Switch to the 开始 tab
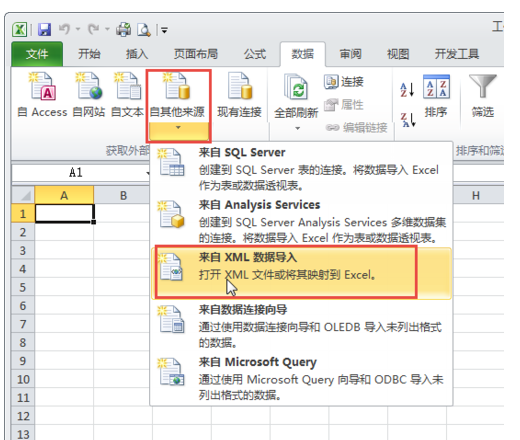Viewport: 520px width, 440px height. [x=89, y=54]
